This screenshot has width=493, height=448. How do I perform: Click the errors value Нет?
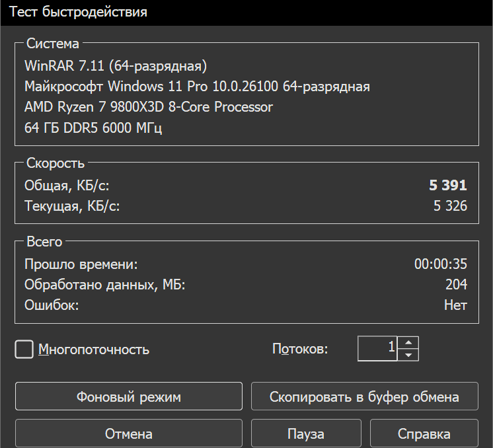455,305
